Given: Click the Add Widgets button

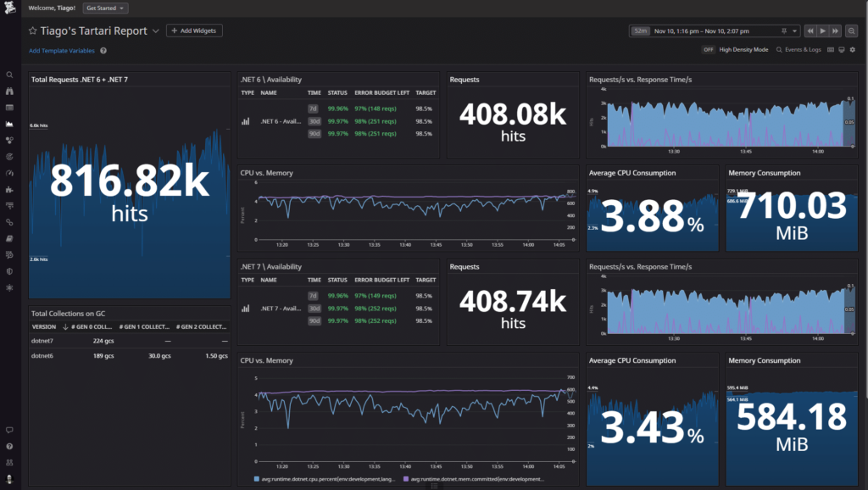Looking at the screenshot, I should coord(194,31).
